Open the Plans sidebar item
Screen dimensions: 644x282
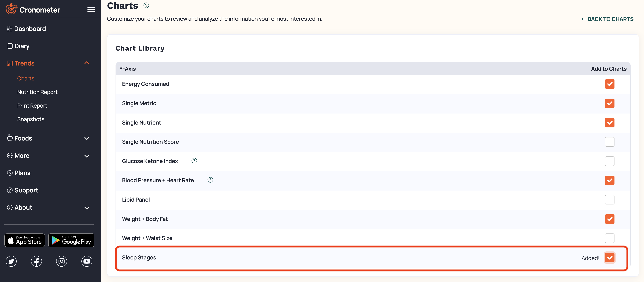pos(23,173)
